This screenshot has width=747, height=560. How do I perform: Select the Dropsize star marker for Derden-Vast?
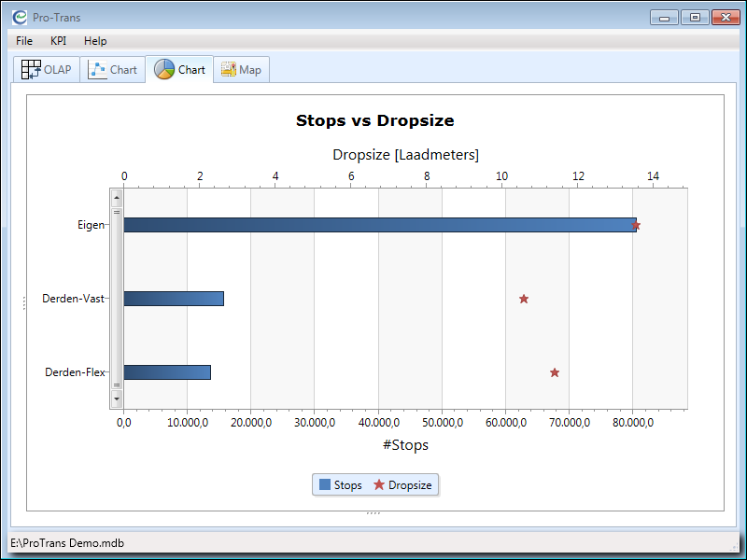point(524,299)
